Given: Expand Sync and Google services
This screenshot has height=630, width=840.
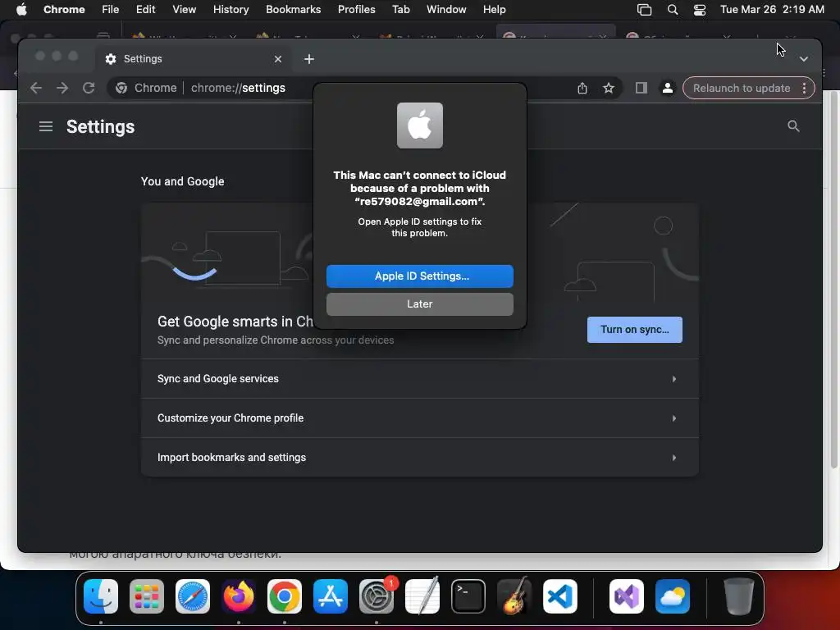Looking at the screenshot, I should (x=419, y=379).
